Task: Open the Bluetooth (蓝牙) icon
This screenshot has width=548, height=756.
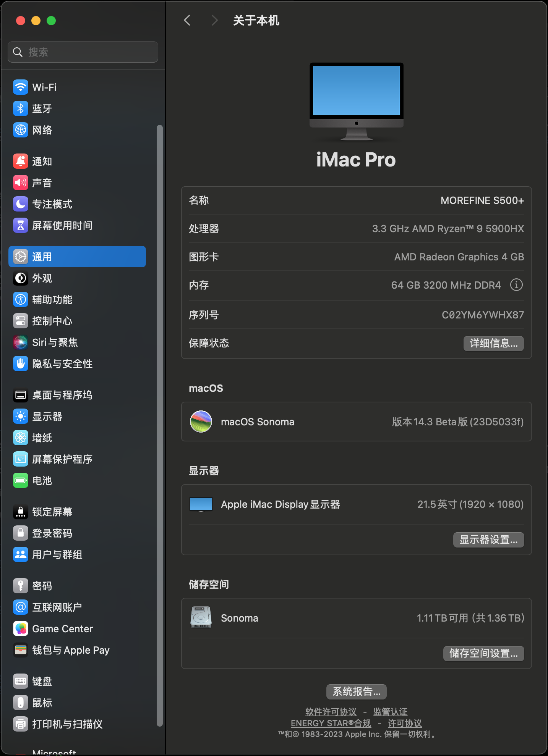Action: pos(21,108)
